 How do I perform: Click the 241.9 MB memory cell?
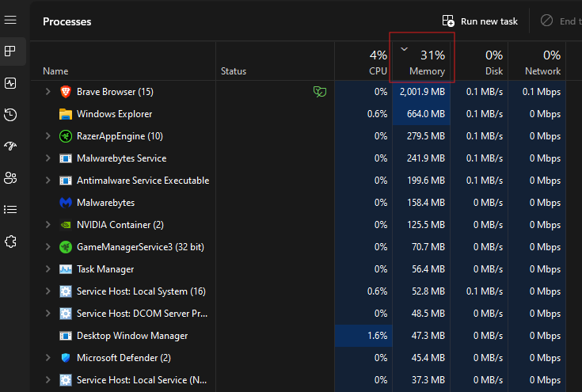pyautogui.click(x=421, y=158)
